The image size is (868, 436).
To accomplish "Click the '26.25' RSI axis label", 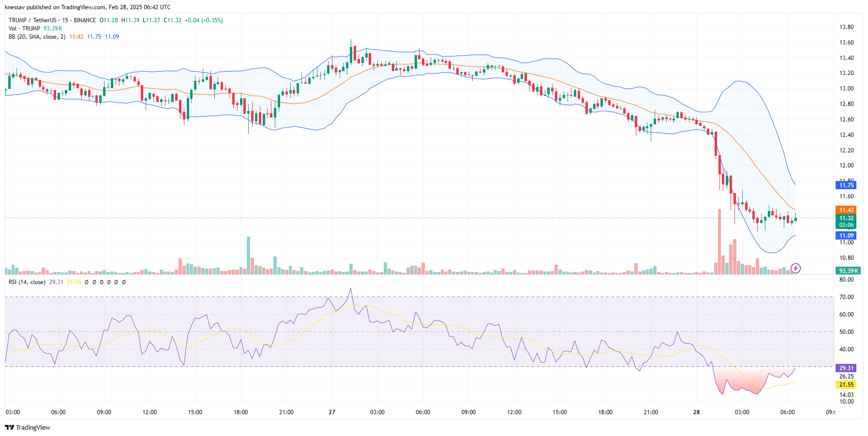I will tap(846, 376).
